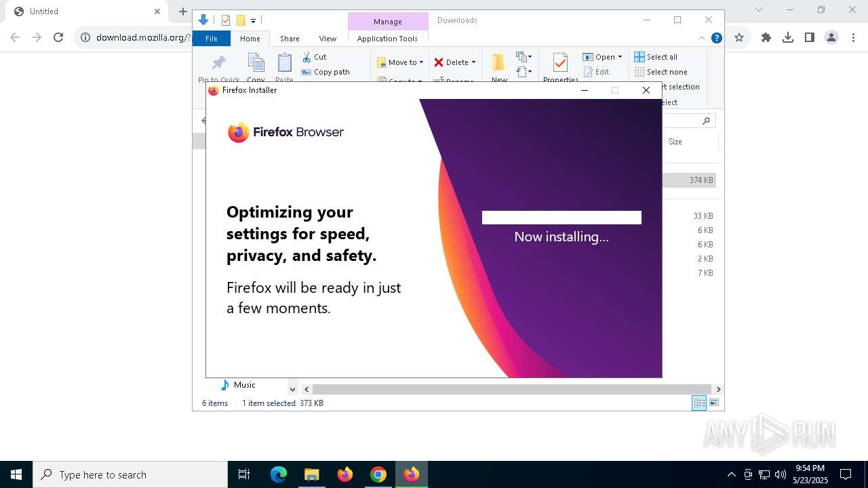
Task: Click the red Delete X icon
Action: coord(439,62)
